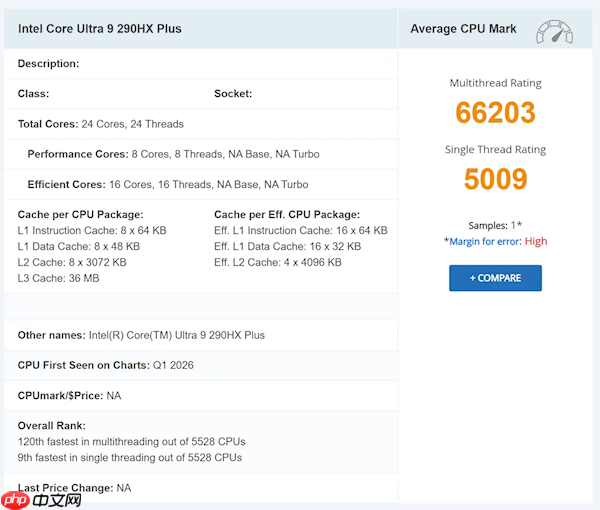The width and height of the screenshot is (600, 510).
Task: Click the Multithread Rating label
Action: (495, 83)
